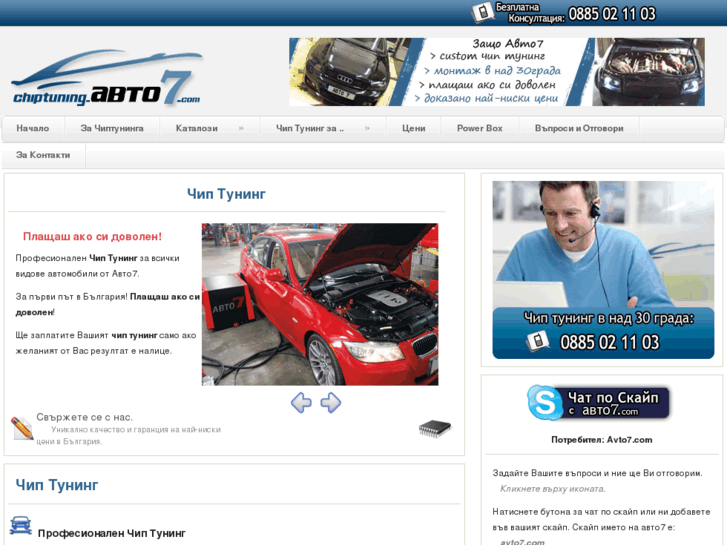Click Уникално качество и гаранция text
The image size is (727, 545).
(128, 436)
